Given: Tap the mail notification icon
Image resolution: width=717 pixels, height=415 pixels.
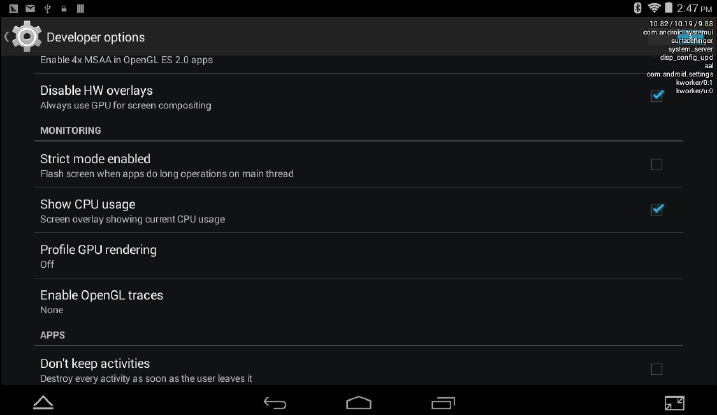Looking at the screenshot, I should coord(30,8).
